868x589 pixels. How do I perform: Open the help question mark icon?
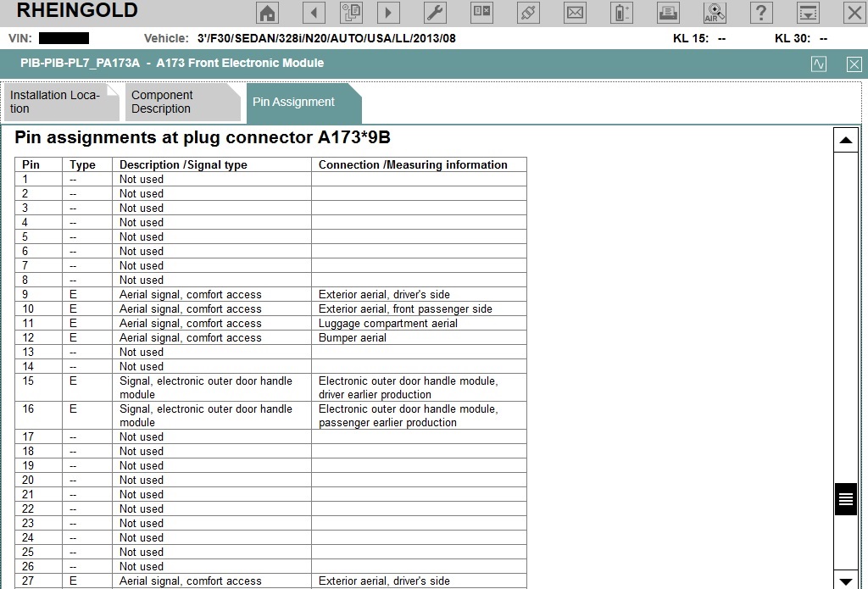pos(761,12)
